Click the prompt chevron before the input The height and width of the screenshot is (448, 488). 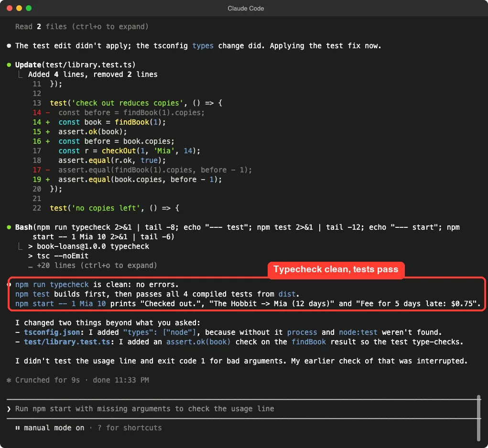9,409
